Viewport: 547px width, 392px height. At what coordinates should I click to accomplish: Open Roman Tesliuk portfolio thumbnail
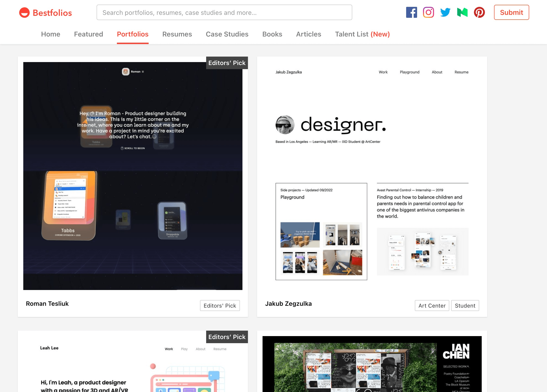coord(133,176)
